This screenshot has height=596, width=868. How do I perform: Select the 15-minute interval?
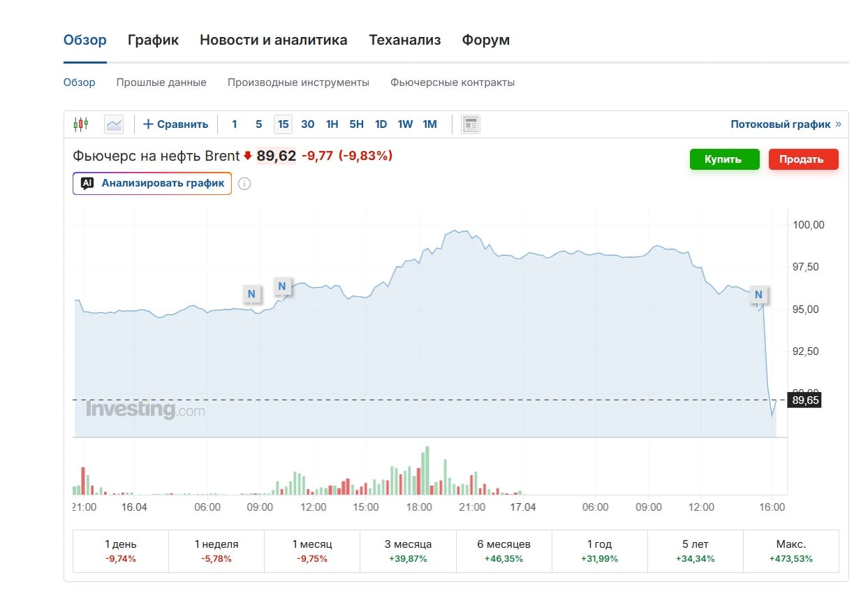(283, 124)
